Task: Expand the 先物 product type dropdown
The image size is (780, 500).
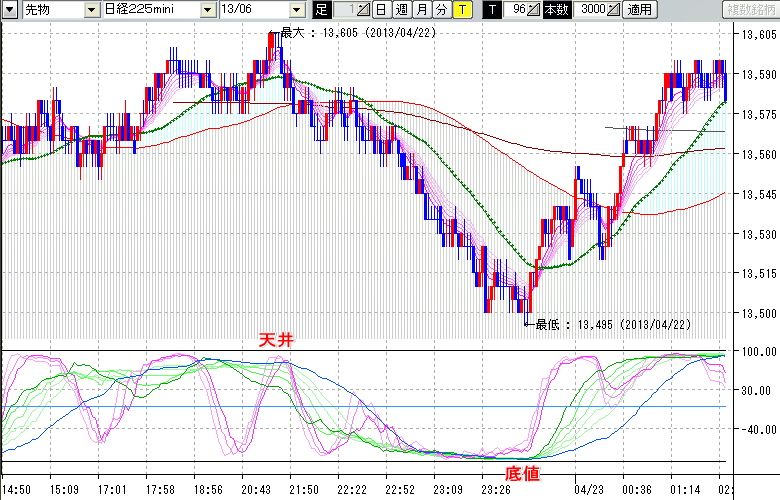Action: (x=91, y=9)
